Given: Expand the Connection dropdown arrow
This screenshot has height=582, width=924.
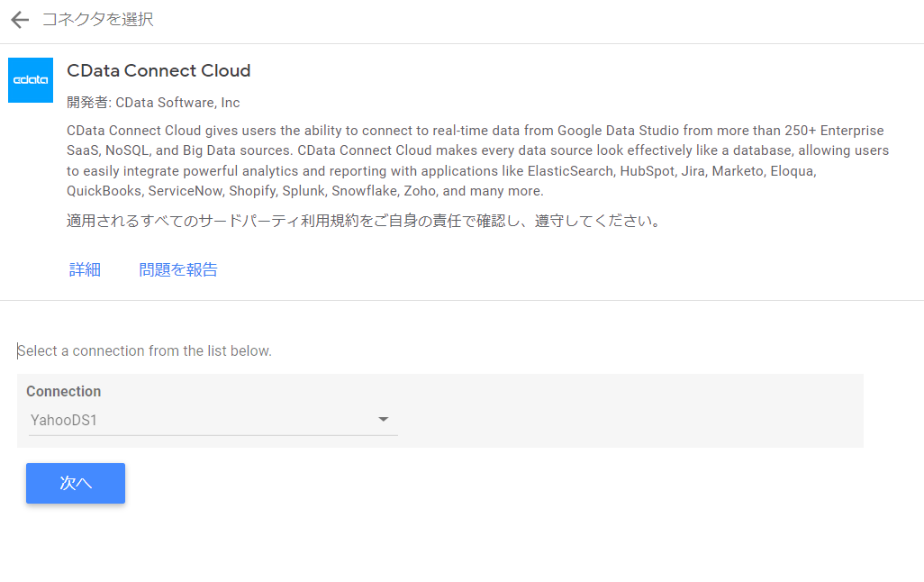Looking at the screenshot, I should click(383, 419).
